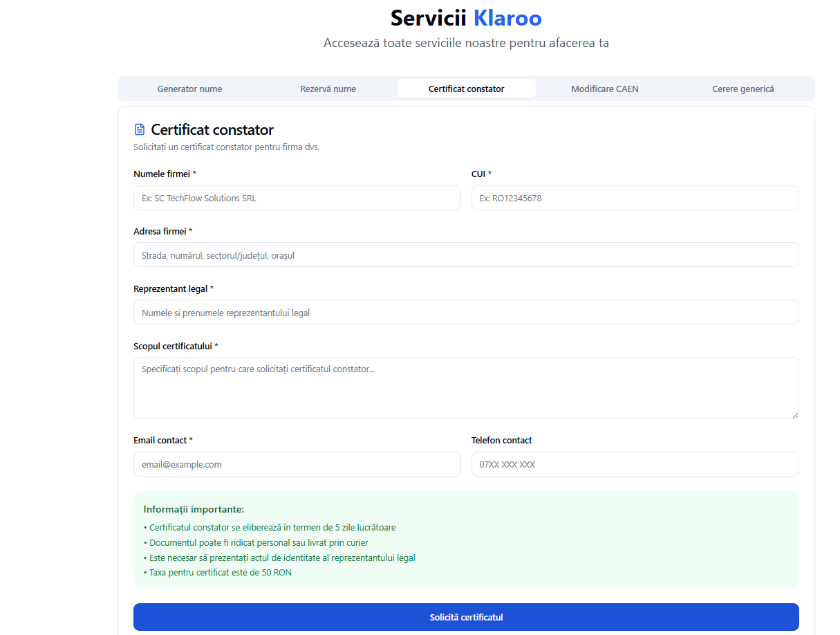Switch to the Generator nume tab

click(189, 89)
